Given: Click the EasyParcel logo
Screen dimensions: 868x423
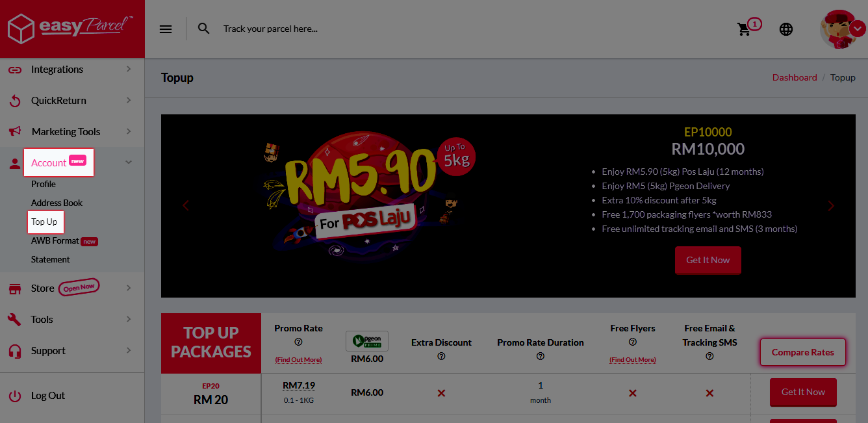Looking at the screenshot, I should (x=71, y=29).
